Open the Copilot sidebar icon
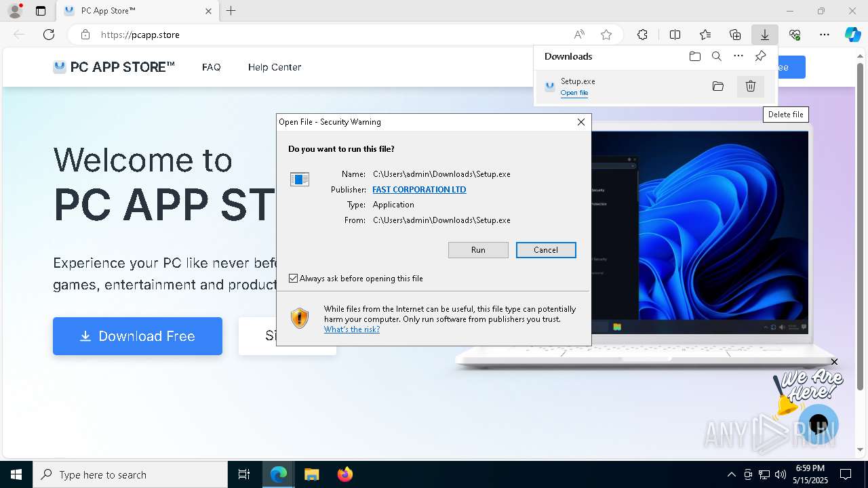Image resolution: width=868 pixels, height=488 pixels. (853, 35)
